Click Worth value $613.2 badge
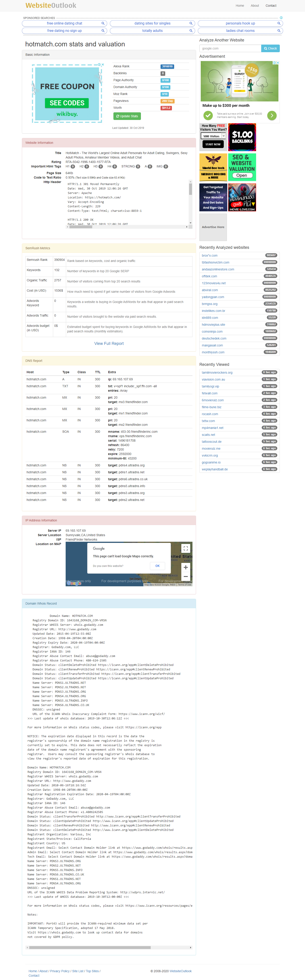Screen dimensions: 305x980 [x=166, y=108]
